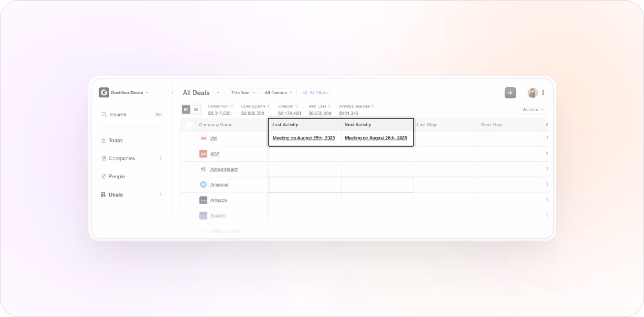Click the Deals icon in sidebar
The height and width of the screenshot is (317, 644).
click(103, 195)
